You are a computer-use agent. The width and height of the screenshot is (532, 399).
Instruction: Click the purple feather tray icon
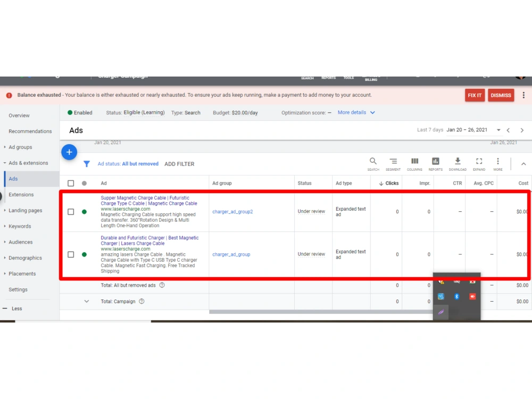(x=440, y=312)
